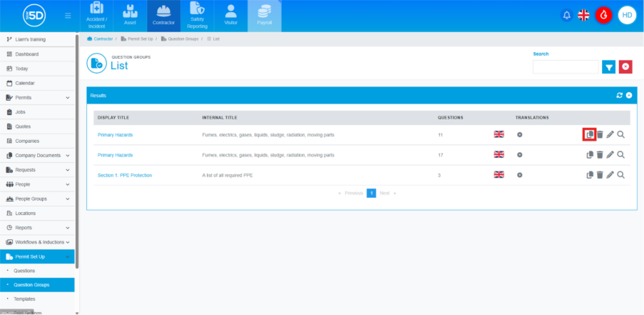Click UK flag in the 11-question Primary Hazards row
Viewport: 644px width, 315px height.
[x=499, y=134]
